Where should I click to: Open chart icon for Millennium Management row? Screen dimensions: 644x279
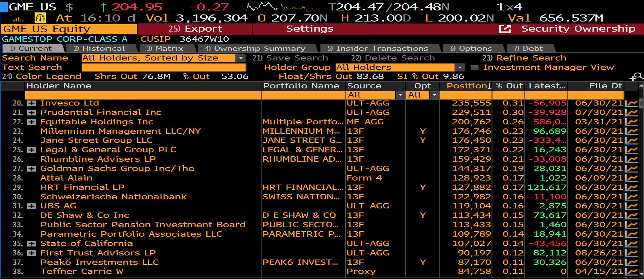[x=632, y=131]
